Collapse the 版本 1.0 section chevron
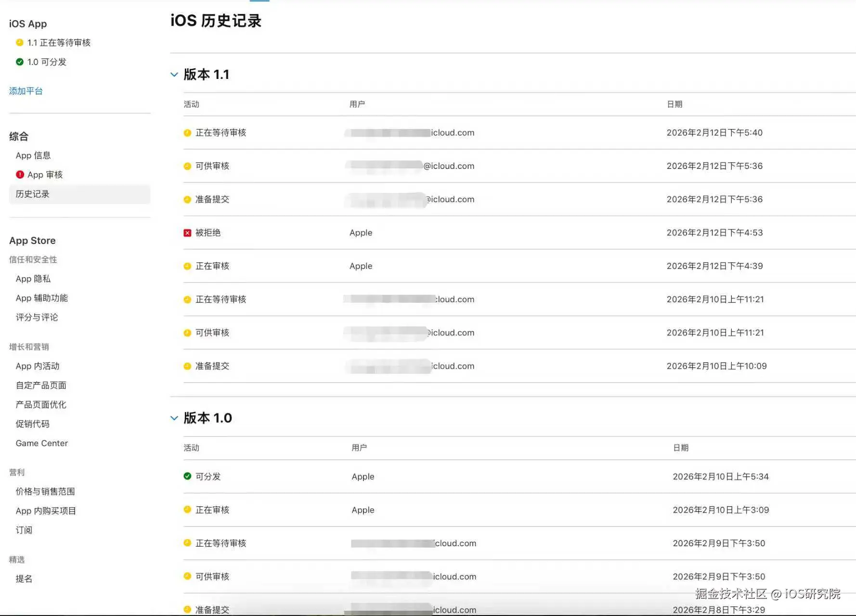 [x=174, y=418]
